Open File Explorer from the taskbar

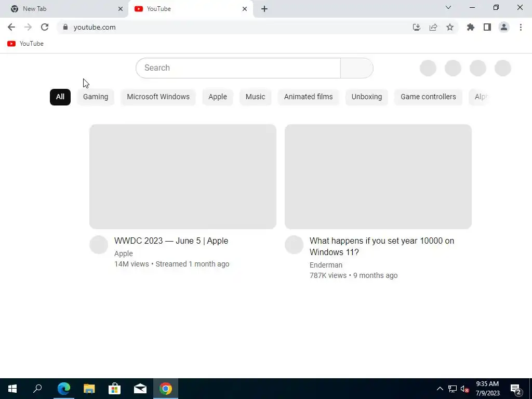pos(89,389)
